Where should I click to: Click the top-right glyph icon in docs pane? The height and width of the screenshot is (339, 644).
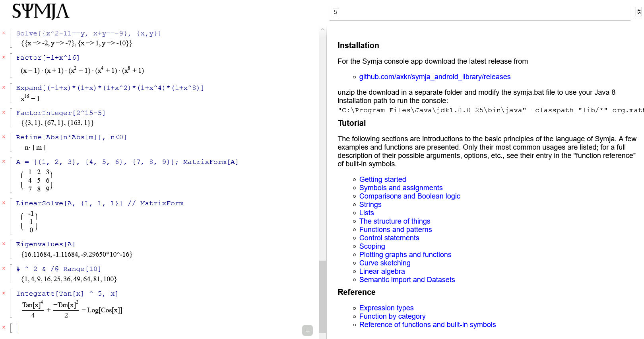[638, 12]
